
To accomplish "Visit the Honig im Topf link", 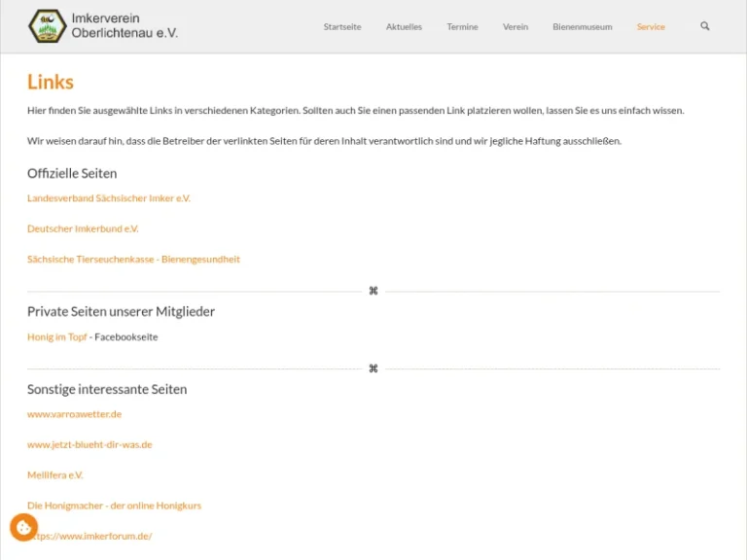I will point(57,337).
